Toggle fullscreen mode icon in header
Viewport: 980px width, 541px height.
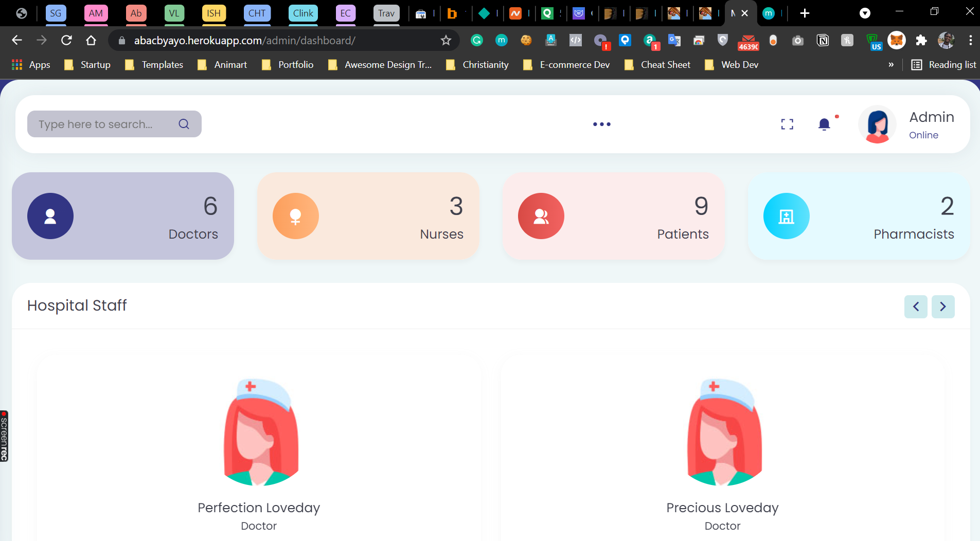[787, 124]
